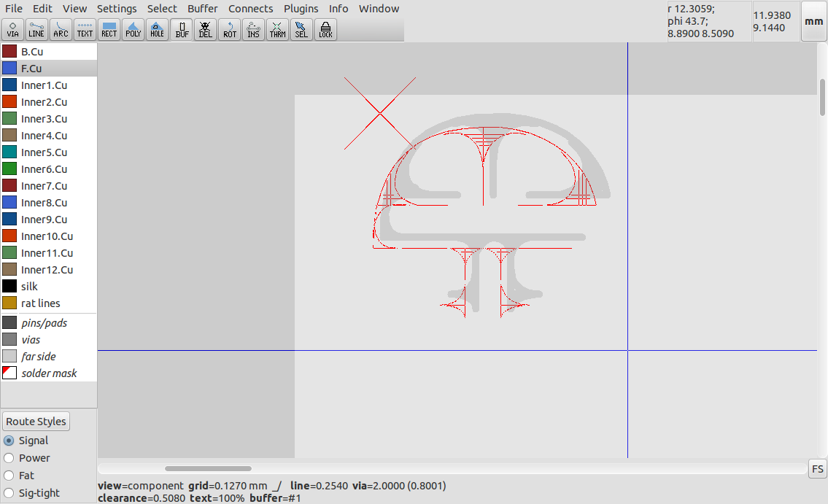Viewport: 828px width, 504px height.
Task: Choose the RECT drawing tool
Action: [x=109, y=29]
